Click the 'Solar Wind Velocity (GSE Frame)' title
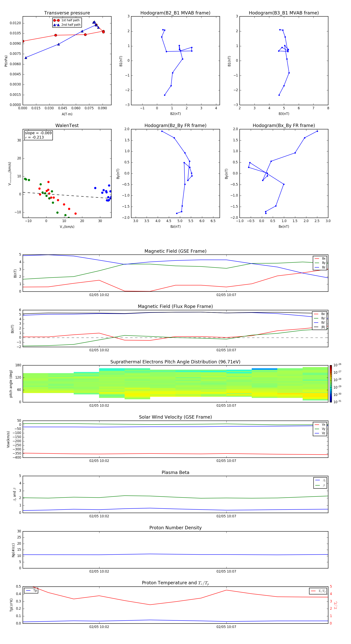 [x=175, y=417]
